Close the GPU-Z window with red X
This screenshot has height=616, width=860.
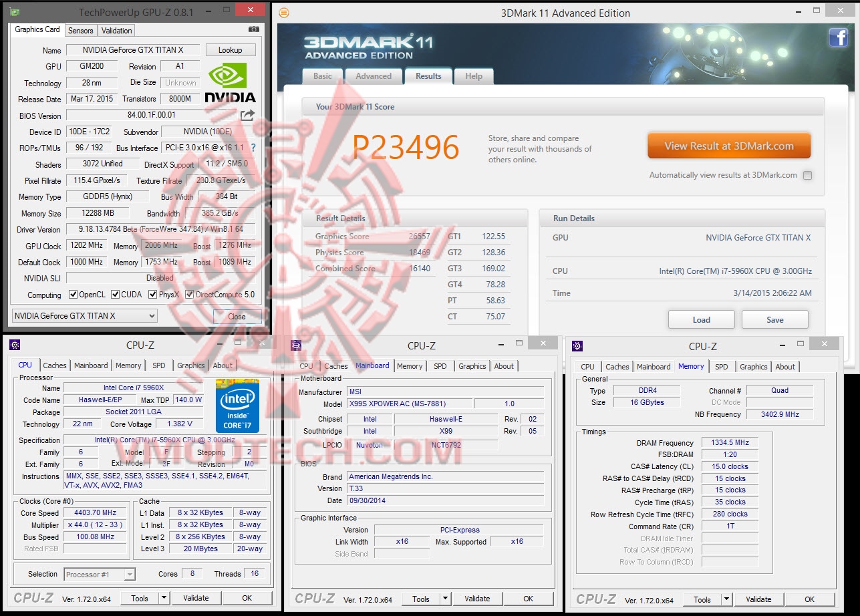coord(251,10)
